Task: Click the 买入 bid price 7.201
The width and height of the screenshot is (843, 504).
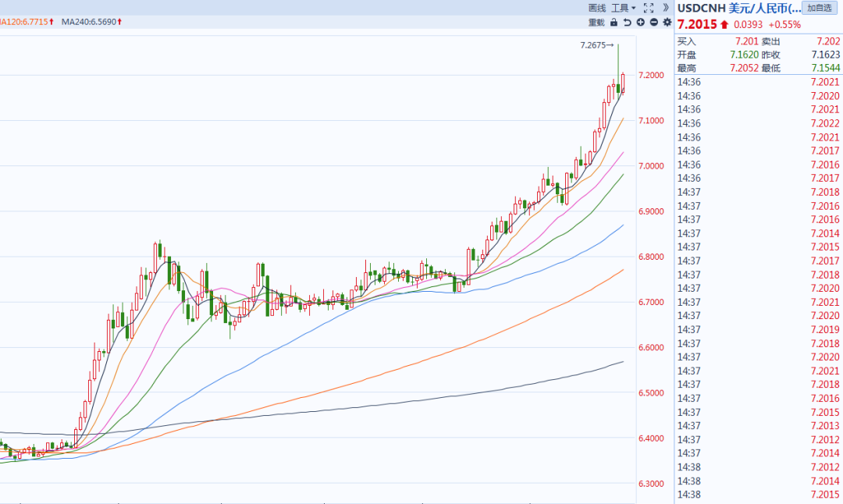Action: click(x=747, y=41)
